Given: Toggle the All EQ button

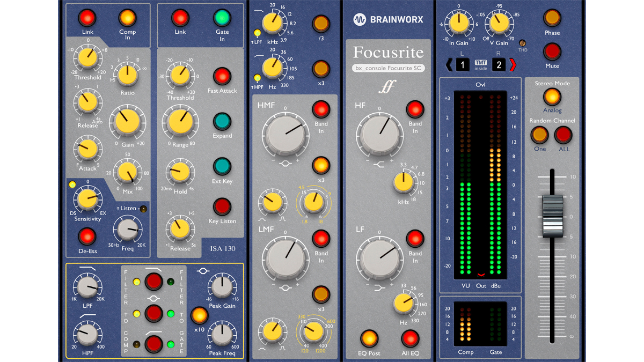Looking at the screenshot, I should click(x=410, y=339).
